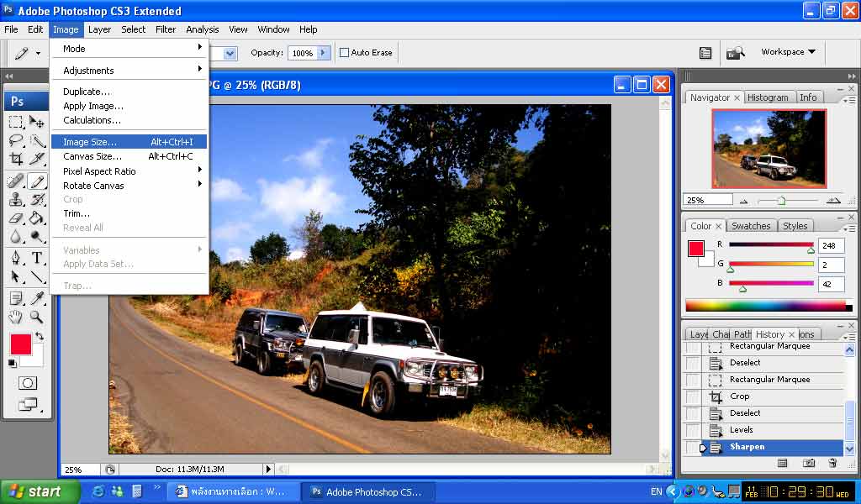
Task: Select the Magic Wand tool
Action: [37, 140]
